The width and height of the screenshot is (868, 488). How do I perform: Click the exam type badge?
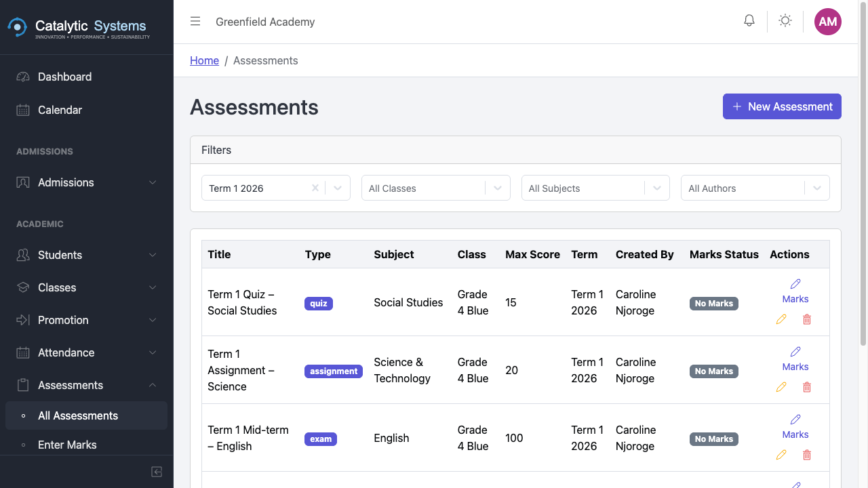[x=321, y=439]
